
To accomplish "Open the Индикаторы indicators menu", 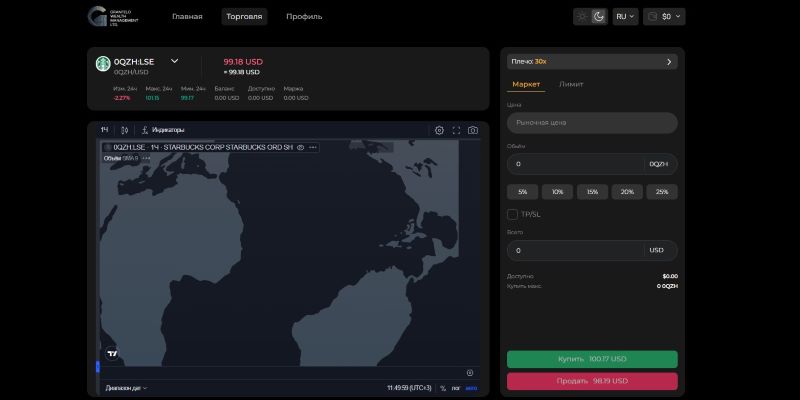I will point(163,130).
